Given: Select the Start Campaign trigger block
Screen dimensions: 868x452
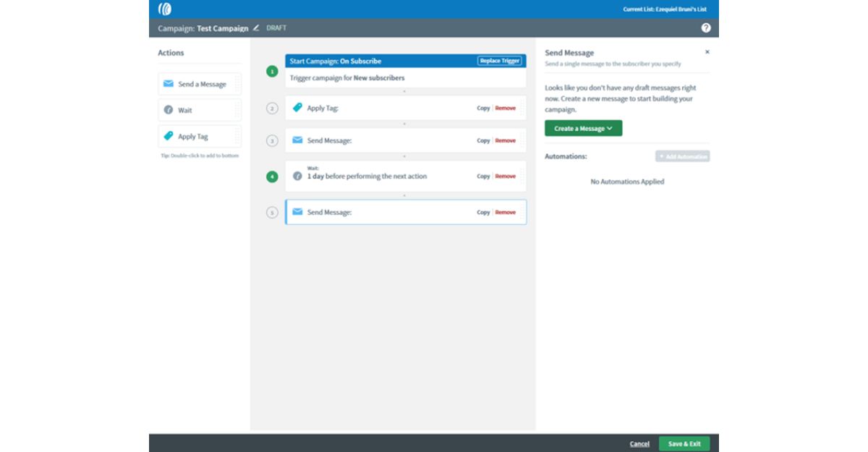Looking at the screenshot, I should [406, 71].
